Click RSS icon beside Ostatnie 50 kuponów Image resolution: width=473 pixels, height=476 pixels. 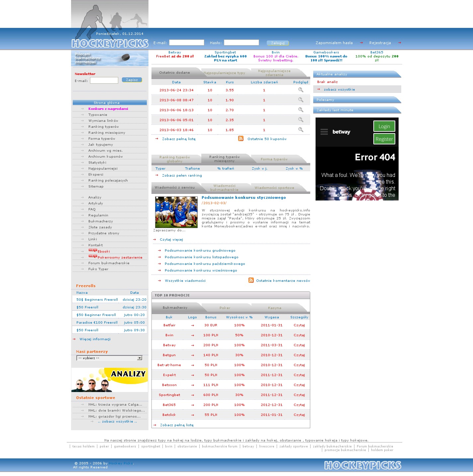pyautogui.click(x=241, y=138)
